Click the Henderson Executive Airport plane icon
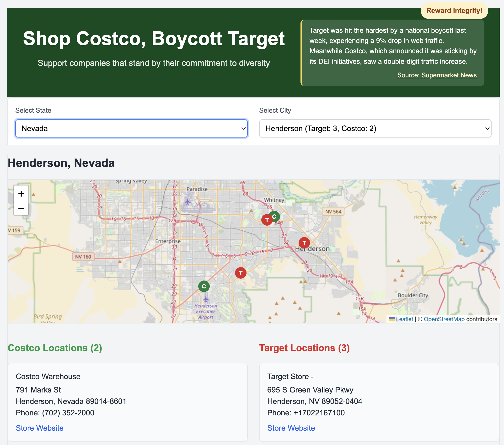Viewport: 504px width, 445px height. [206, 299]
